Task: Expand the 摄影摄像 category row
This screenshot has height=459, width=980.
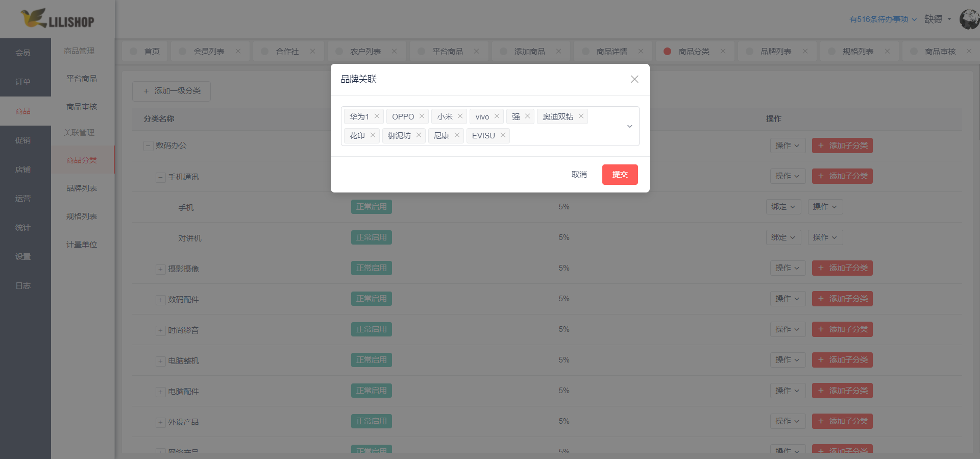Action: coord(160,269)
